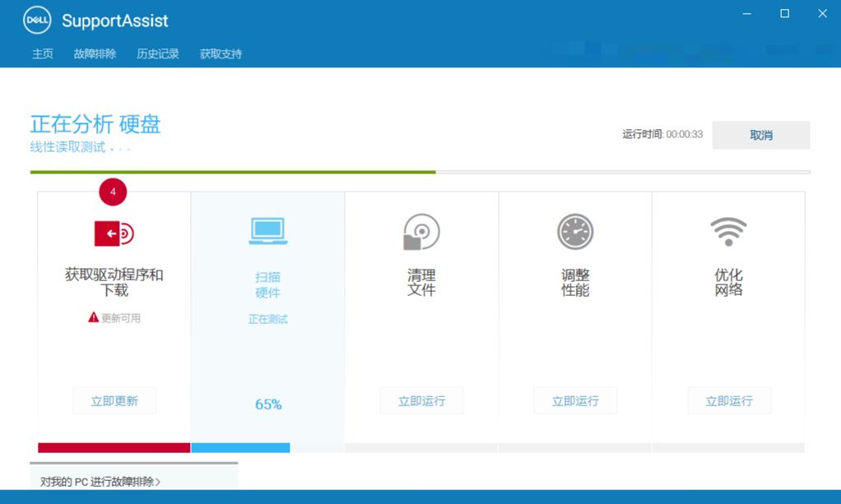
Task: Click 立即运行 under 调整性能
Action: (x=574, y=400)
